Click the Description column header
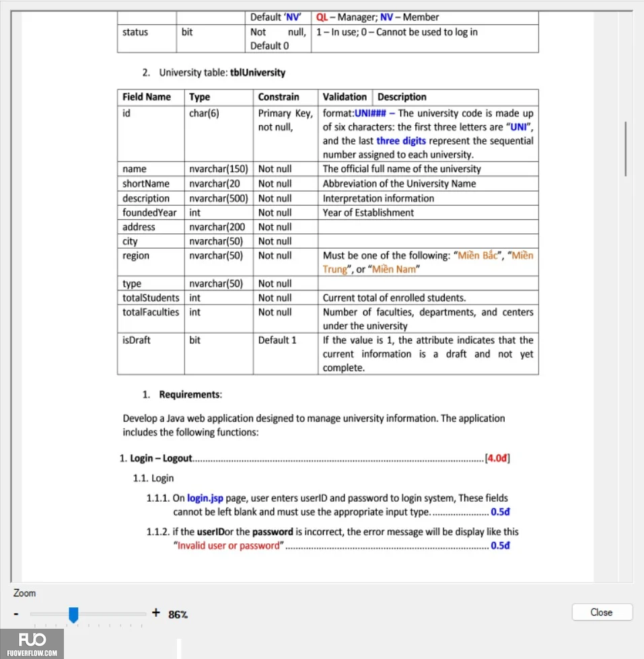This screenshot has height=659, width=644. (456, 97)
